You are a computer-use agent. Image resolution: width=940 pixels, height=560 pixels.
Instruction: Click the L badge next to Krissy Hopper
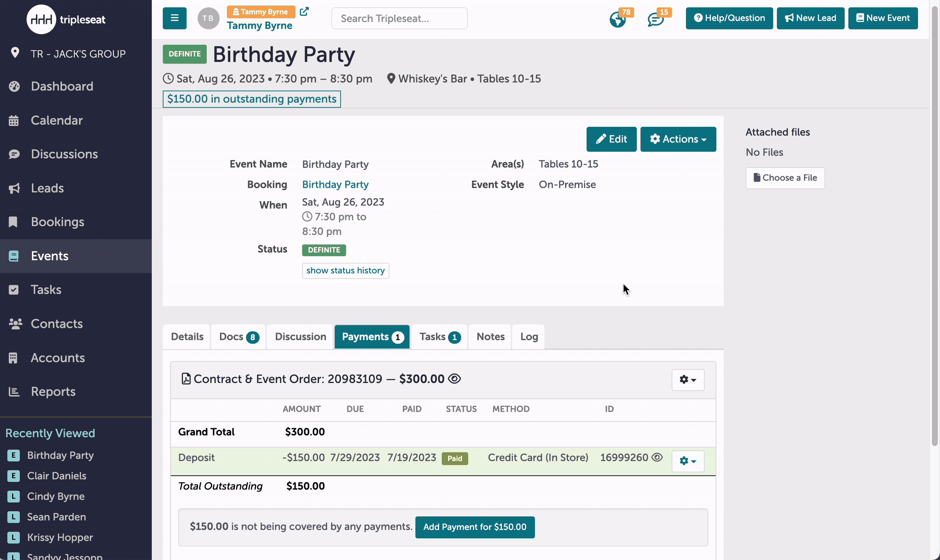(x=14, y=537)
